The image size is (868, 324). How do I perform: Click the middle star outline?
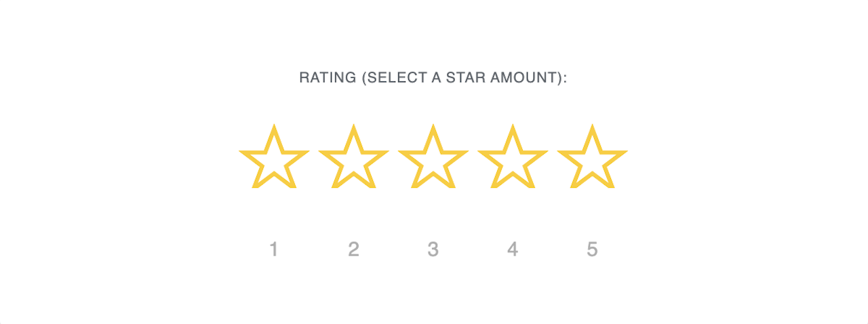coord(433,159)
